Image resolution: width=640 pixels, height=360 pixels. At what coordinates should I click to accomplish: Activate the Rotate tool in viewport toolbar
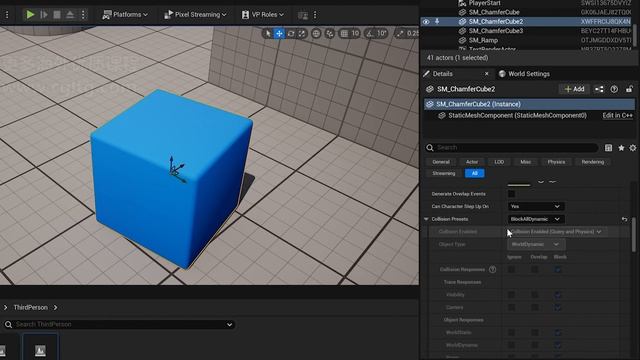click(x=291, y=33)
